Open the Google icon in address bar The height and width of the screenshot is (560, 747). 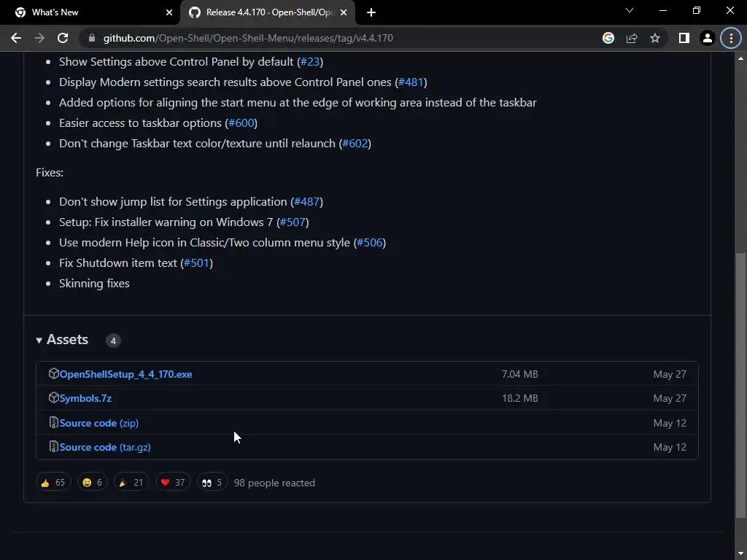[x=608, y=38]
